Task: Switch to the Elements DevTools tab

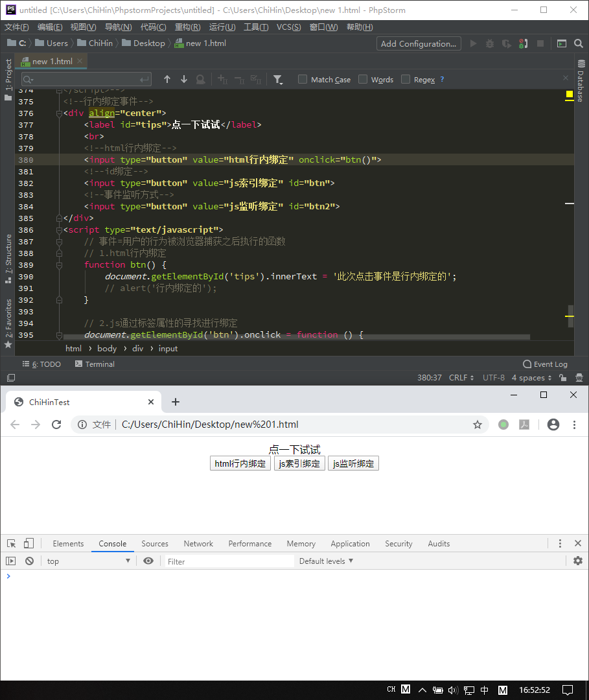Action: (x=68, y=543)
